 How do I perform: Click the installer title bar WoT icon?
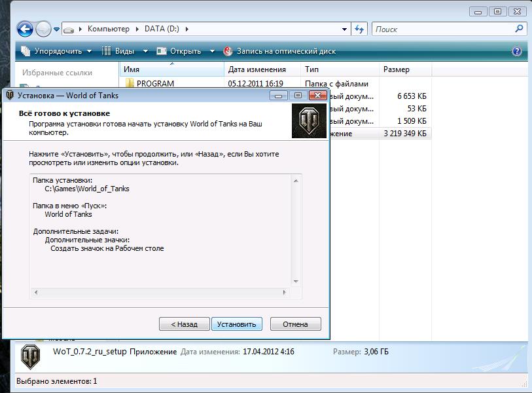[10, 96]
